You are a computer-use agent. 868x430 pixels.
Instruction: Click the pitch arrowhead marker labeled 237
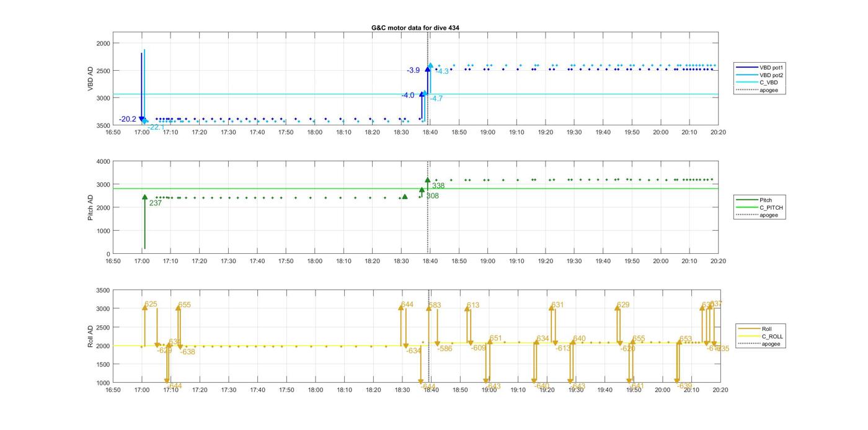(144, 197)
